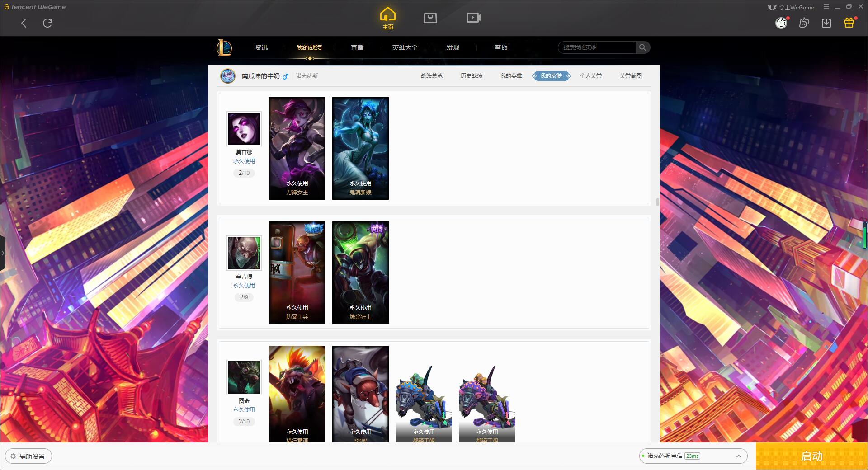Click the server list chevron arrow
The image size is (868, 470).
click(x=739, y=456)
